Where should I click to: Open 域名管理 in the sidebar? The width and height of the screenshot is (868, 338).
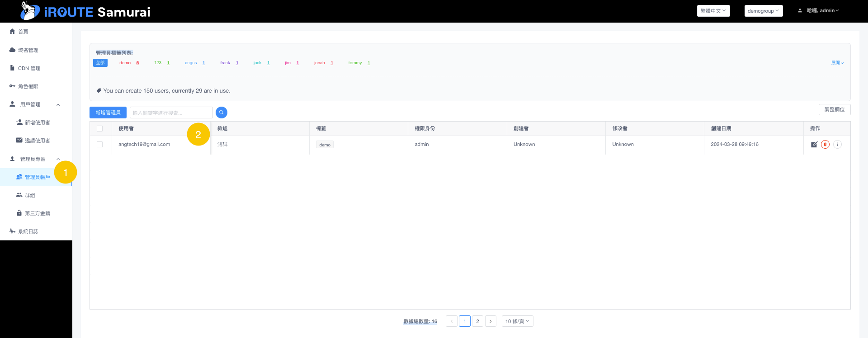[28, 50]
